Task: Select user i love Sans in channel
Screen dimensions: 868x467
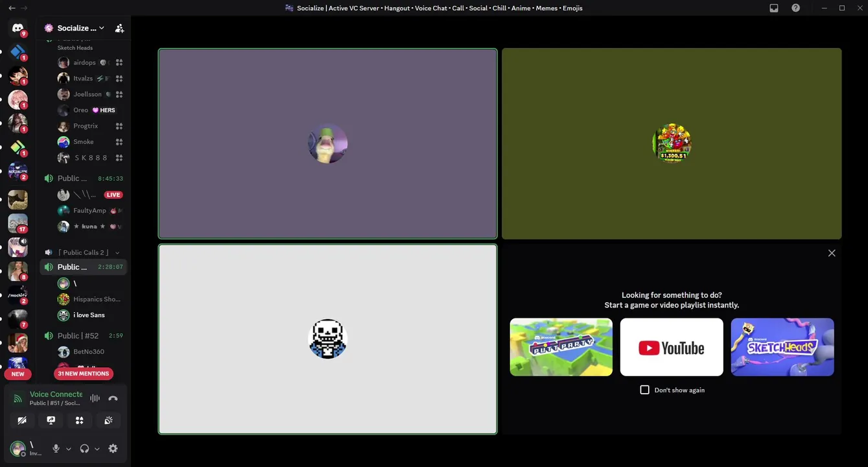Action: point(91,315)
